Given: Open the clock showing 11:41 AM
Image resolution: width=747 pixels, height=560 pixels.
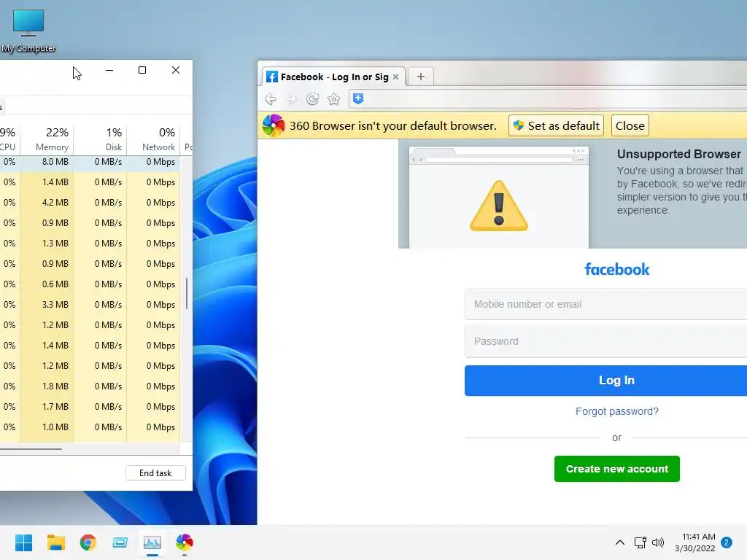Looking at the screenshot, I should coord(694,542).
